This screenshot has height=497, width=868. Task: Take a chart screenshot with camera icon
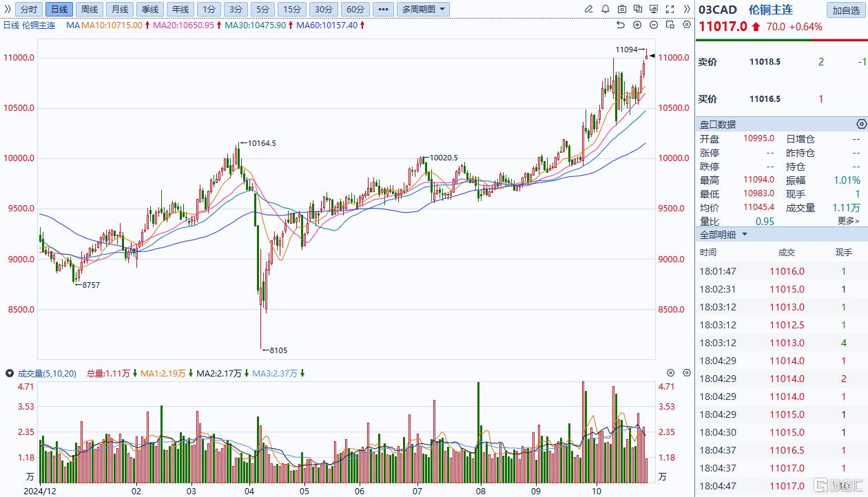(622, 10)
